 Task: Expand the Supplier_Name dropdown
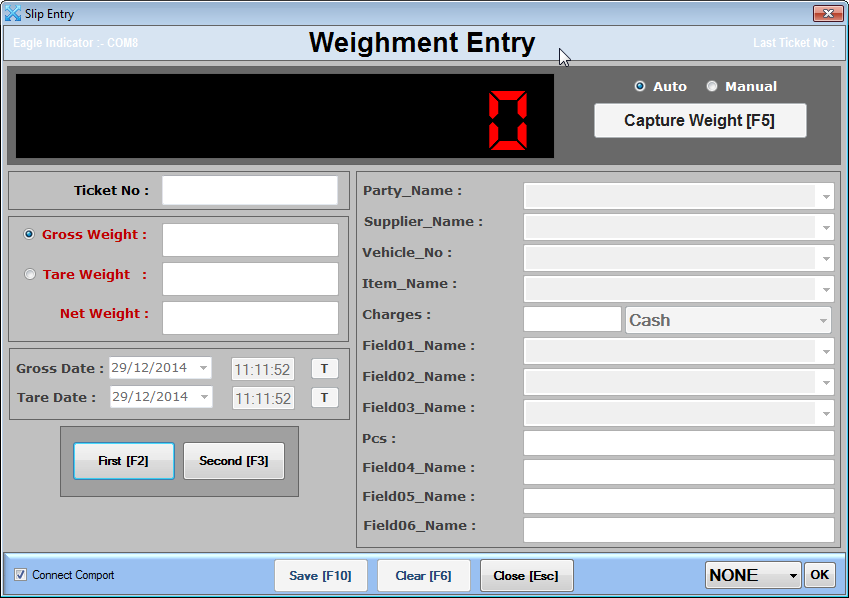tap(826, 227)
